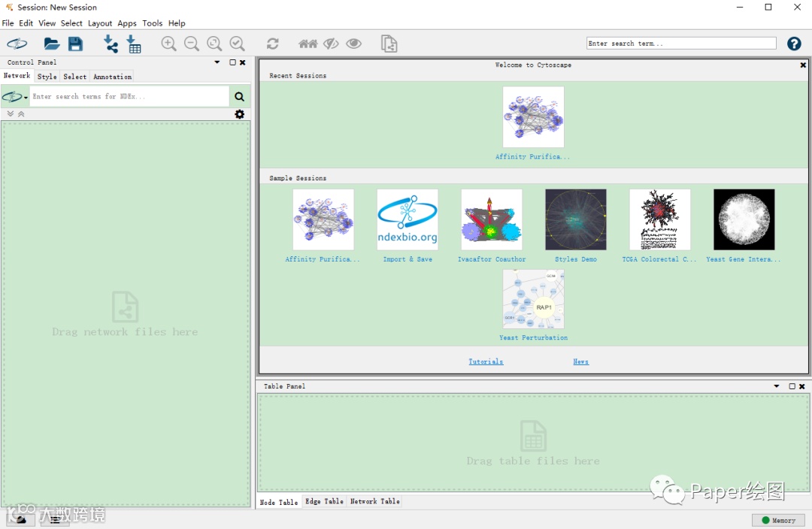Collapse all networks double chevron up
Viewport: 812px width, 529px height.
[x=21, y=114]
